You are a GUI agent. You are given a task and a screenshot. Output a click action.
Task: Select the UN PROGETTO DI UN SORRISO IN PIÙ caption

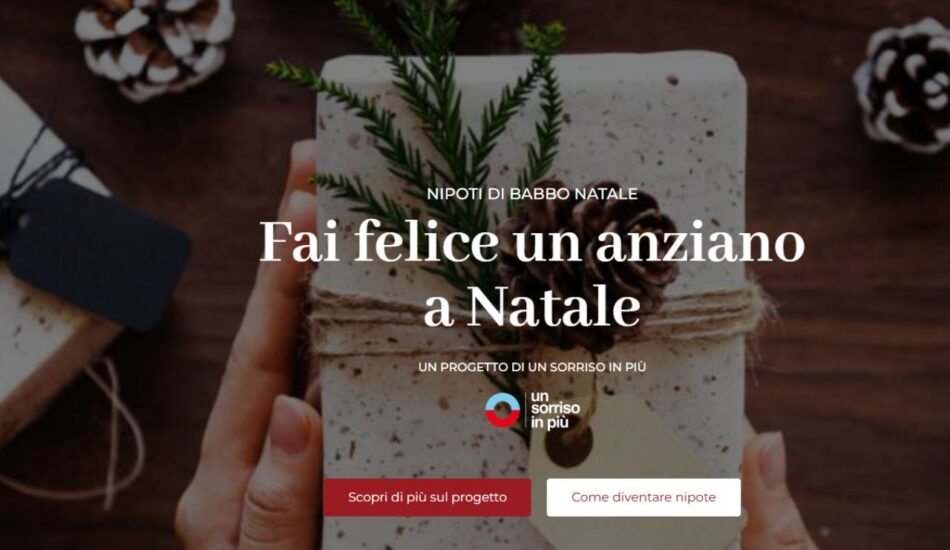click(x=532, y=367)
